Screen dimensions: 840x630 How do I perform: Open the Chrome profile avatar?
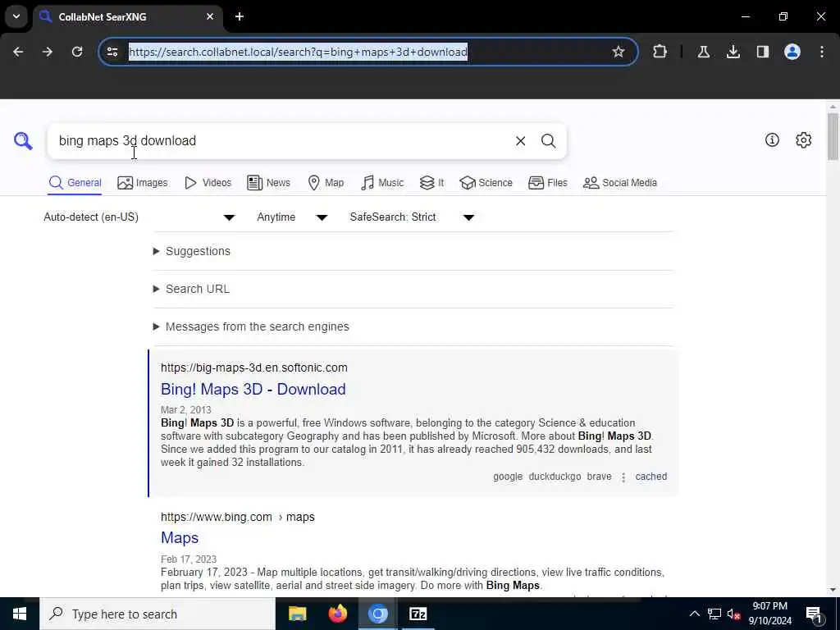point(792,52)
